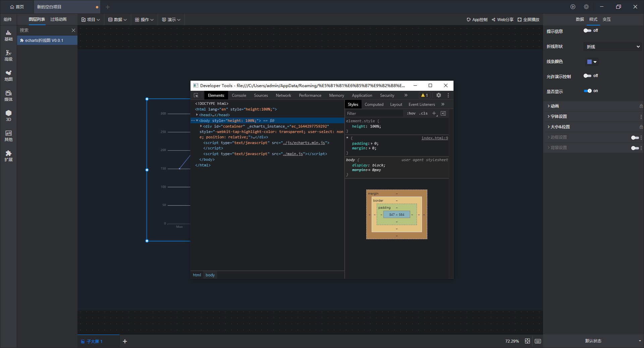Open DevTools settings gear
The height and width of the screenshot is (348, 644).
(439, 95)
